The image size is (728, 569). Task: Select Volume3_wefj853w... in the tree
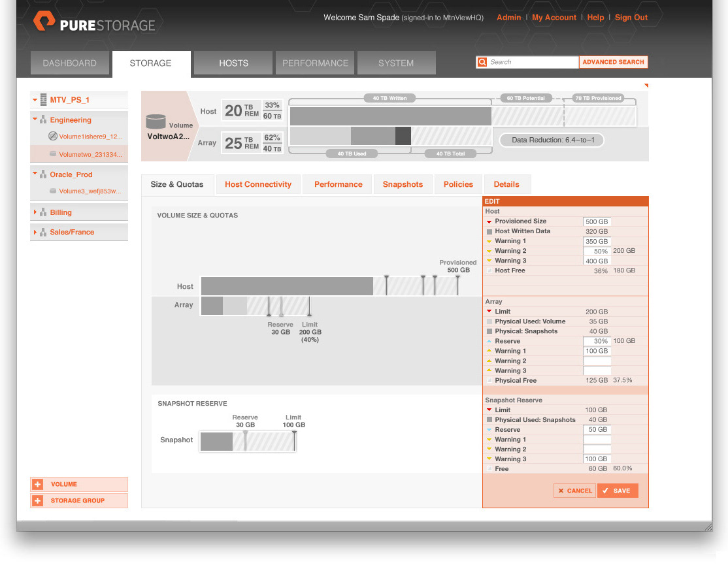click(x=90, y=191)
